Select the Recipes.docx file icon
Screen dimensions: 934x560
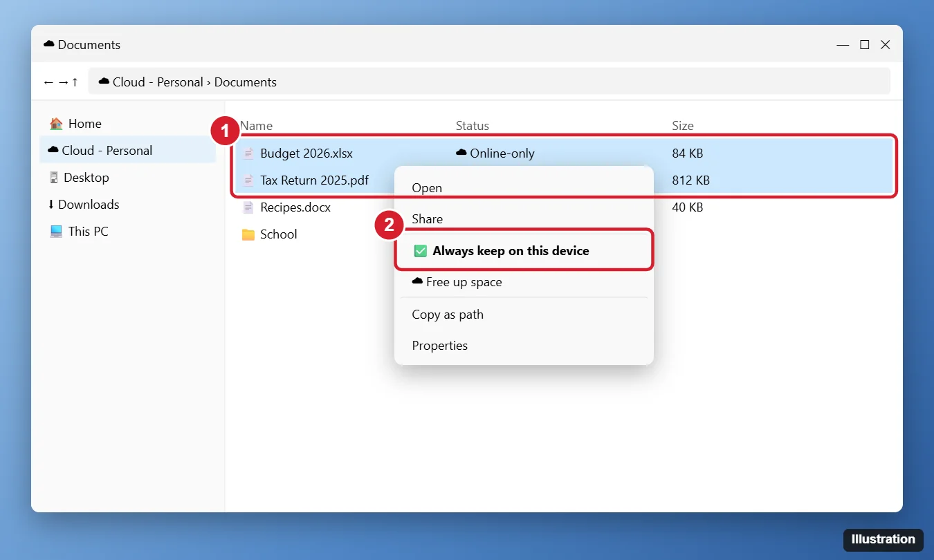tap(248, 207)
